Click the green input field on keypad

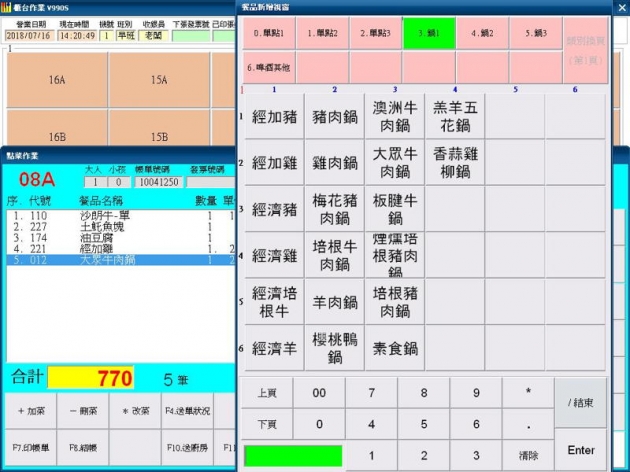pyautogui.click(x=293, y=456)
